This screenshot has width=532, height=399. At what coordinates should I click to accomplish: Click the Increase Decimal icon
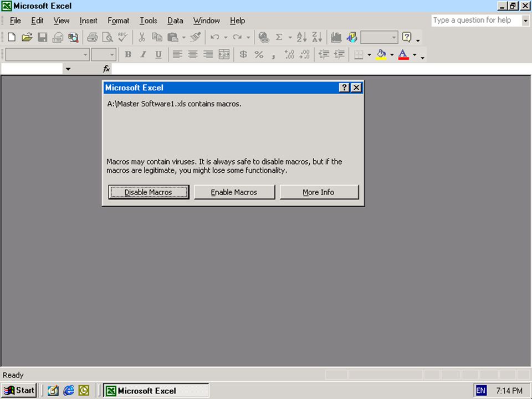(289, 54)
